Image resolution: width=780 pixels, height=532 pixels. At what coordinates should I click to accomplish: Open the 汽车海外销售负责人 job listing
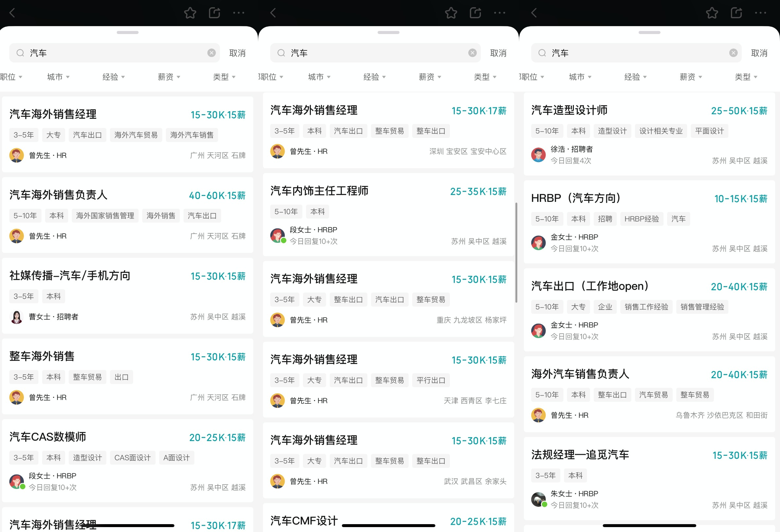[x=128, y=215]
